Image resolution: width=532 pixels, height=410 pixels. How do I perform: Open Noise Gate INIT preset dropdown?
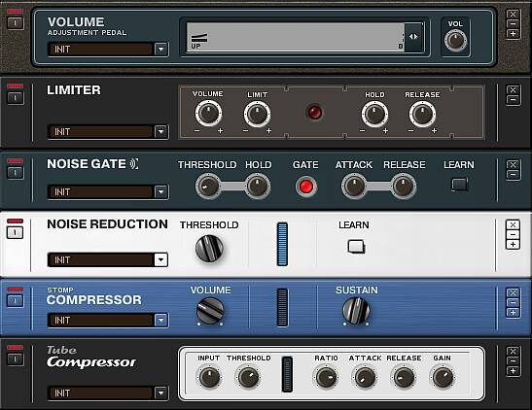tap(161, 192)
